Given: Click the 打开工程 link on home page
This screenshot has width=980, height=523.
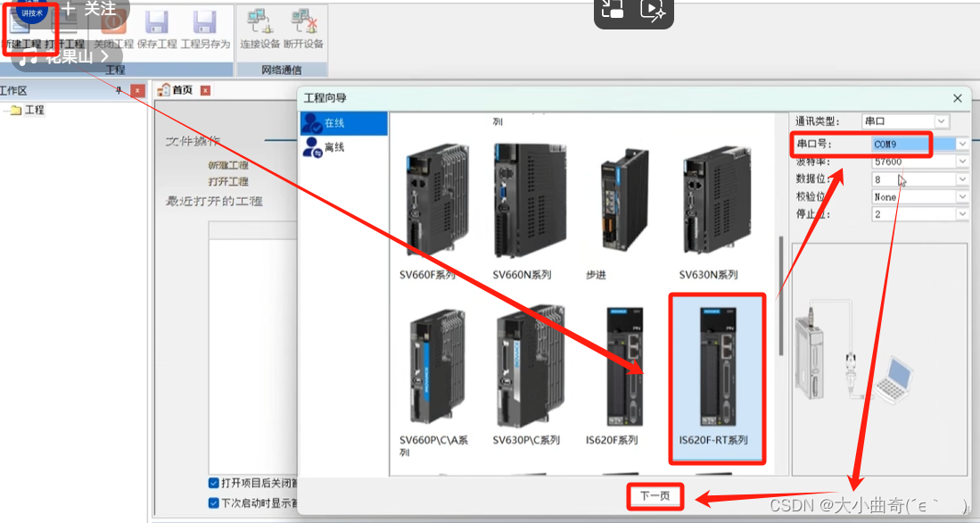Looking at the screenshot, I should tap(228, 181).
